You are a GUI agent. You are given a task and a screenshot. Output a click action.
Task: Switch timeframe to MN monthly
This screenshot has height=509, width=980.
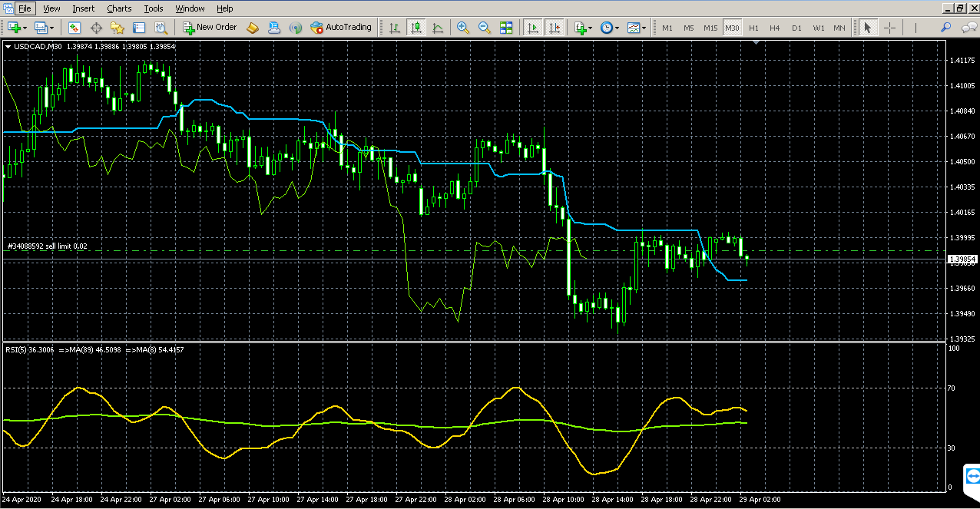tap(839, 28)
